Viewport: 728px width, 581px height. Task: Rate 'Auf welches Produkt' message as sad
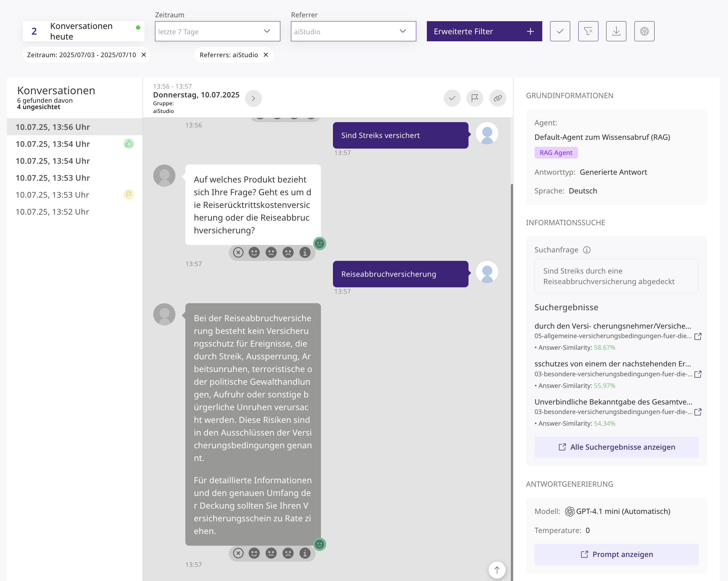tap(288, 252)
